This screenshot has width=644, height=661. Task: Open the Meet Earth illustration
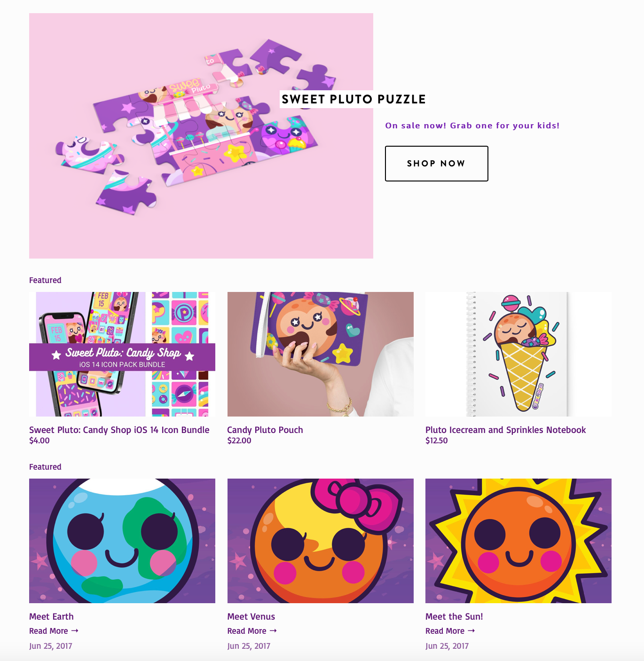pos(122,541)
